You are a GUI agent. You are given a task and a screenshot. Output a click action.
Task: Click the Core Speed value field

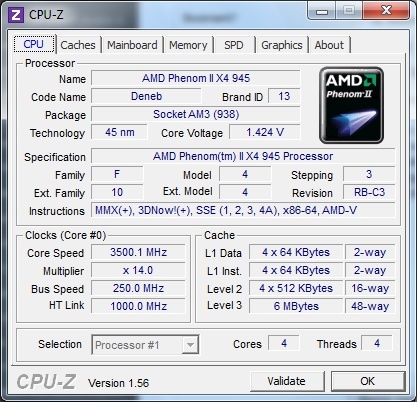(138, 252)
